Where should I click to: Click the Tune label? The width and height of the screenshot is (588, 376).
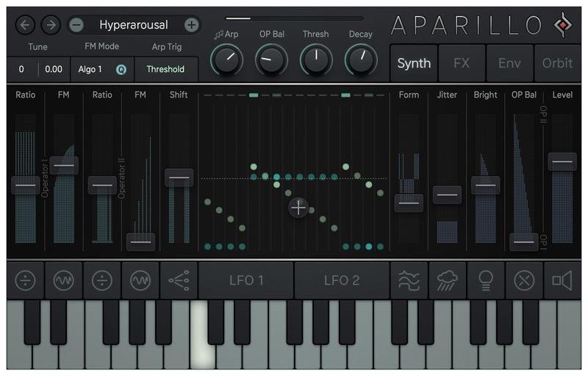[37, 47]
